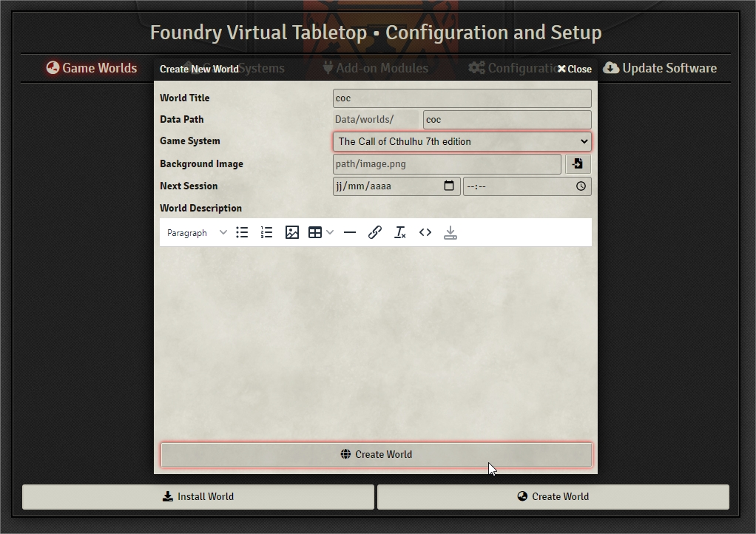756x534 pixels.
Task: Open the Update Software tab
Action: tap(660, 68)
